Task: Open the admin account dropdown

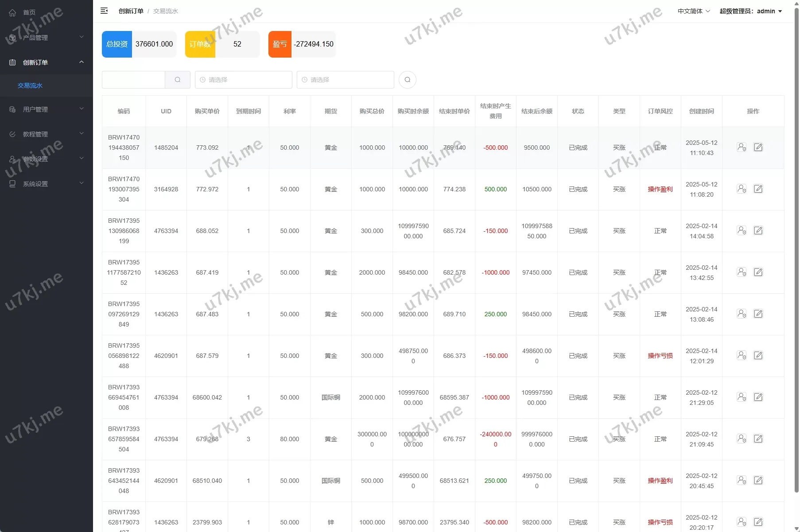Action: (750, 11)
